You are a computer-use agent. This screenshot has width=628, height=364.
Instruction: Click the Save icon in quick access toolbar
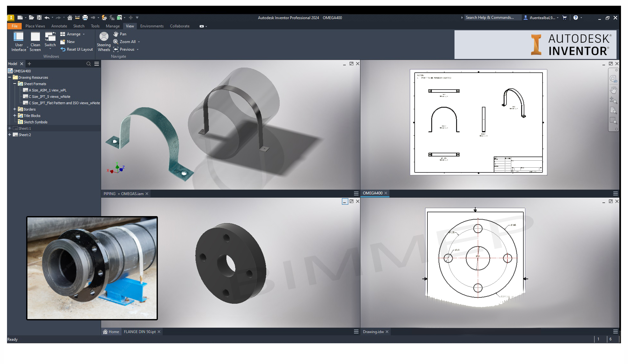pos(39,18)
